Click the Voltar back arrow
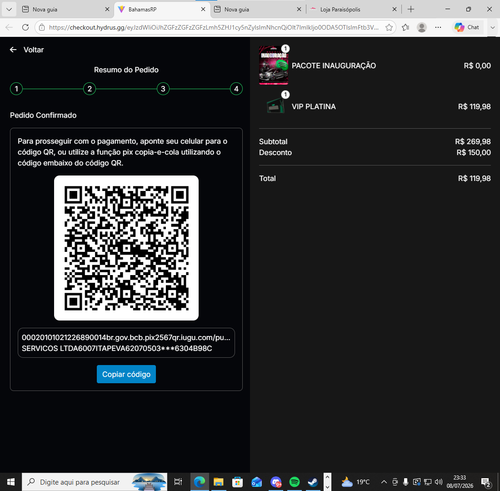The width and height of the screenshot is (500, 491). coord(13,50)
